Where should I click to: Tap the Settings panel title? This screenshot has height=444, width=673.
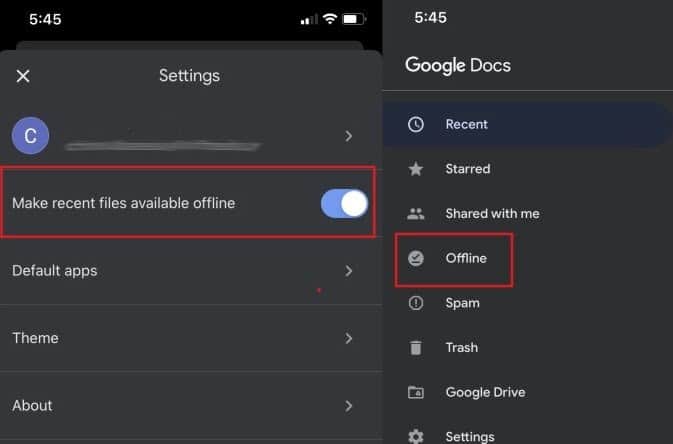tap(189, 76)
